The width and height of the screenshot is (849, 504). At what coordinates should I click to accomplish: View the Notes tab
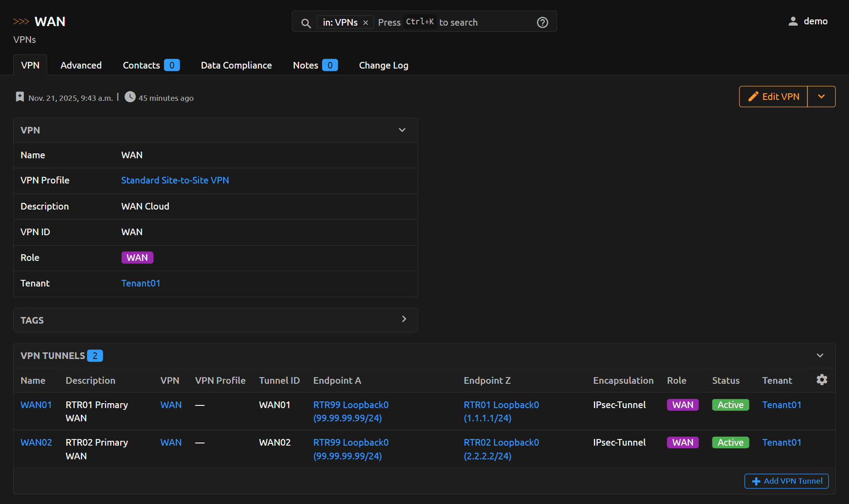tap(305, 65)
